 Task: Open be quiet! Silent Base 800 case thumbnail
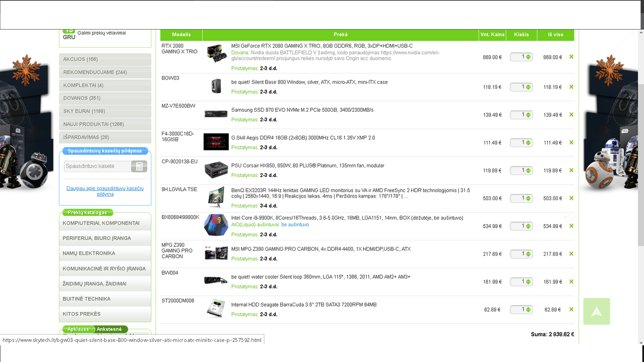point(216,86)
